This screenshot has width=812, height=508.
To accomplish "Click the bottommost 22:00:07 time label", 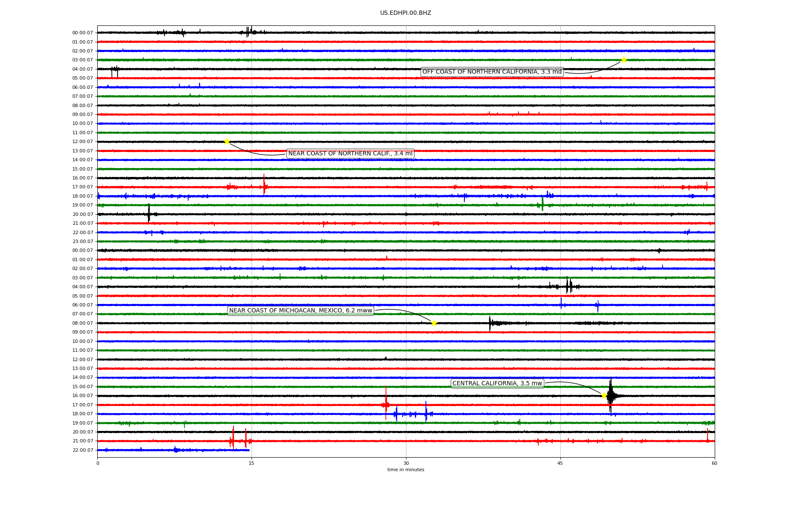I will (82, 450).
